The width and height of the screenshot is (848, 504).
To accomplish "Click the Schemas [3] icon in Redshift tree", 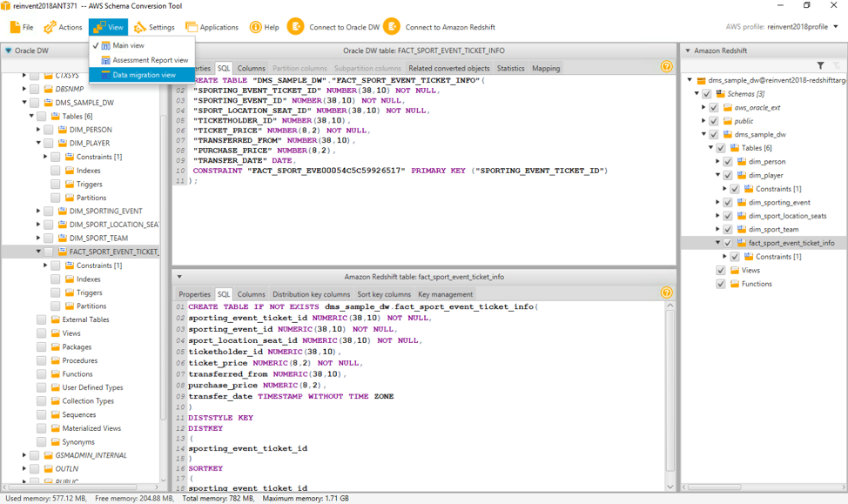I will [720, 93].
